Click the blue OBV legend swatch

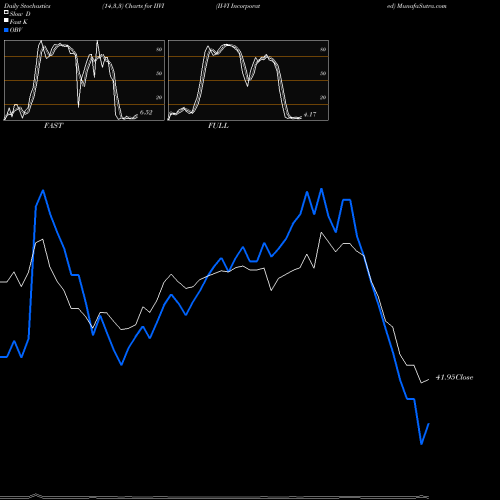[6, 30]
